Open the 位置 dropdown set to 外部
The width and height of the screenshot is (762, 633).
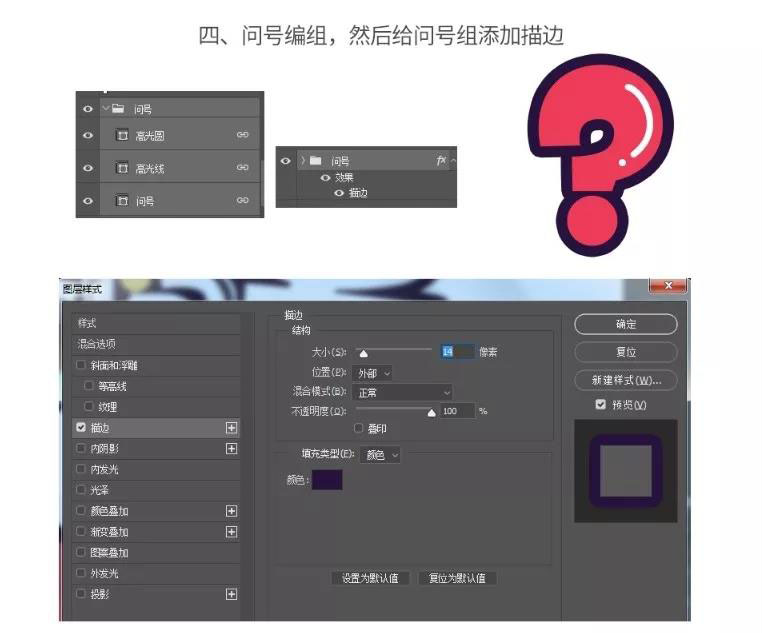point(372,373)
